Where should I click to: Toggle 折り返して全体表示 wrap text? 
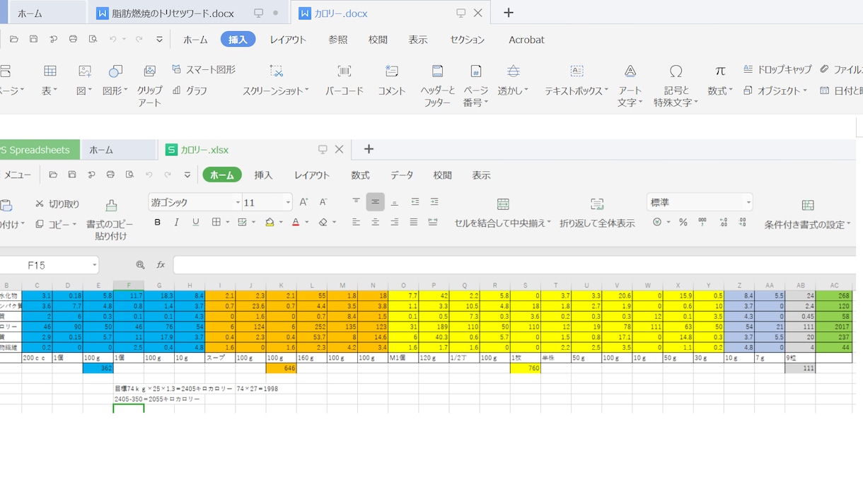tap(597, 213)
